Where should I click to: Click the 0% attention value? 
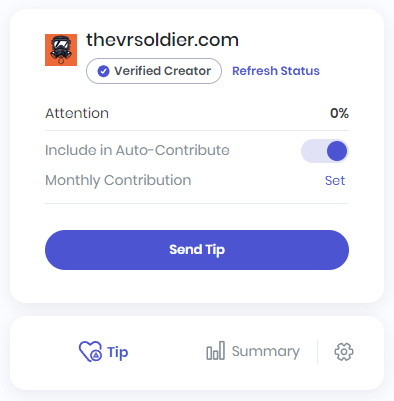339,113
